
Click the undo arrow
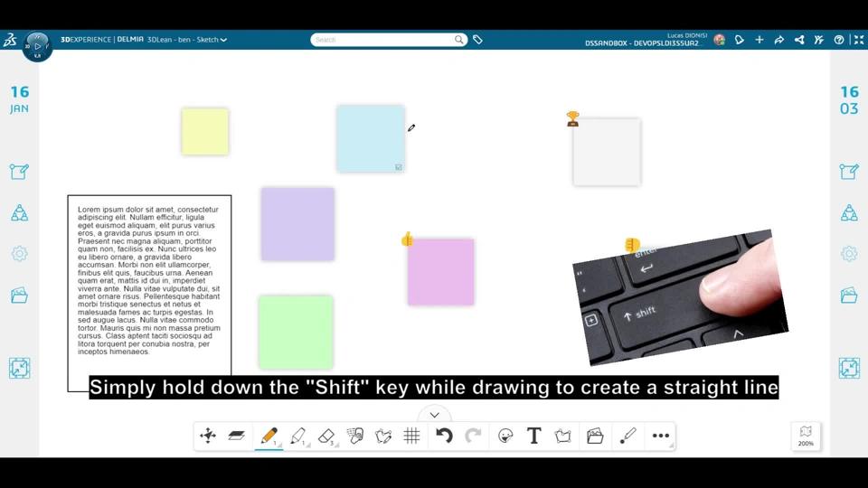[444, 436]
